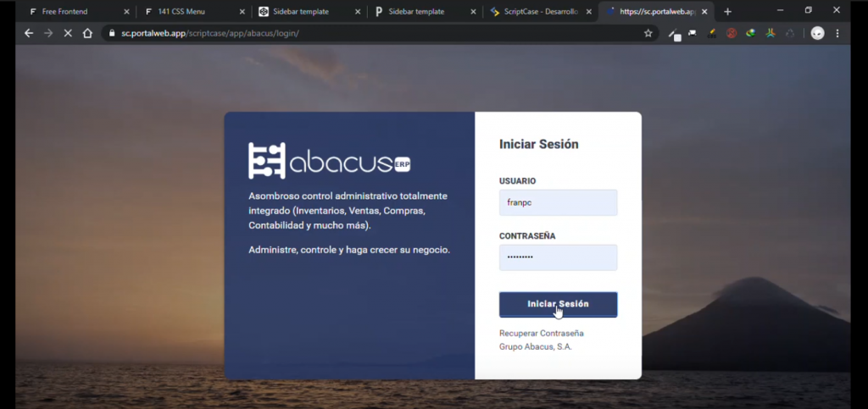Open the color picker eyedropper extension
868x409 pixels.
pos(674,34)
